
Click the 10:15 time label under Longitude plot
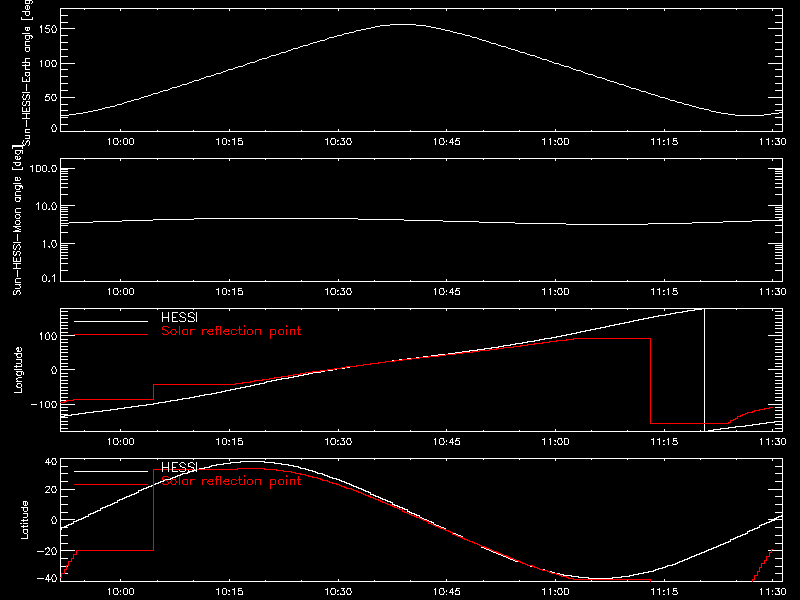(229, 441)
